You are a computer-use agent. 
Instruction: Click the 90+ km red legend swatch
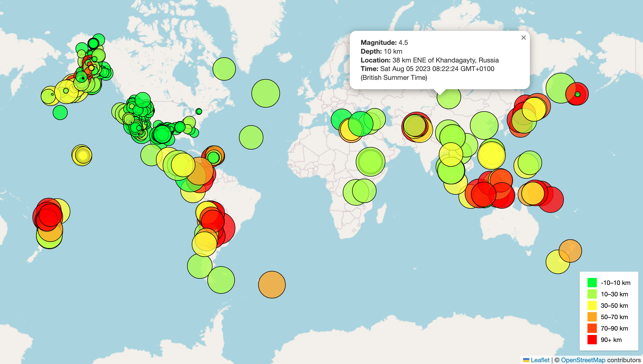592,340
